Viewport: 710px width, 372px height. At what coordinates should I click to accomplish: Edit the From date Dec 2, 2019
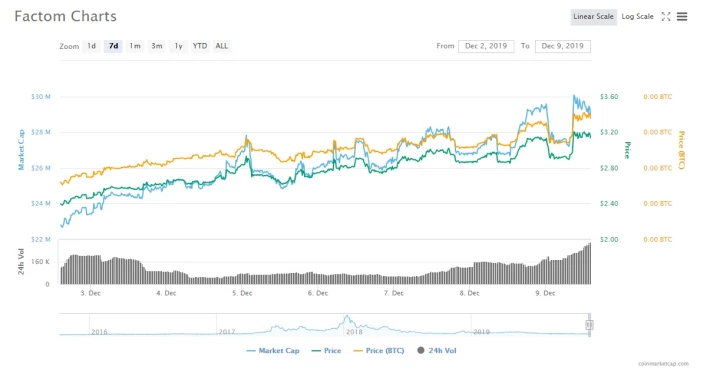coord(486,46)
